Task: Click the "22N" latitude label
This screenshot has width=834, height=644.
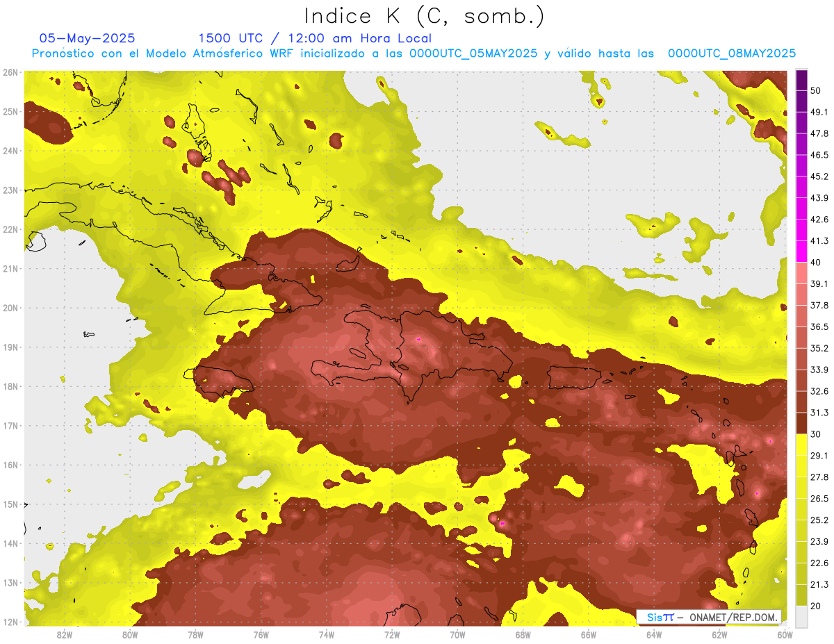Action: pyautogui.click(x=10, y=229)
